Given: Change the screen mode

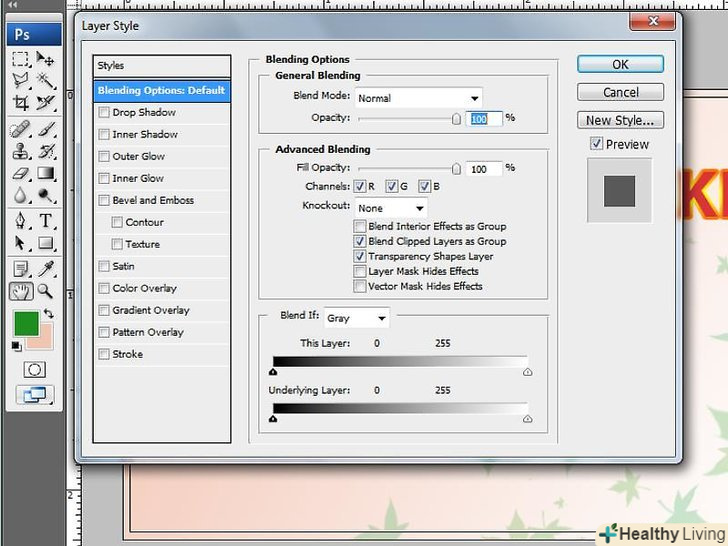Looking at the screenshot, I should (x=34, y=395).
